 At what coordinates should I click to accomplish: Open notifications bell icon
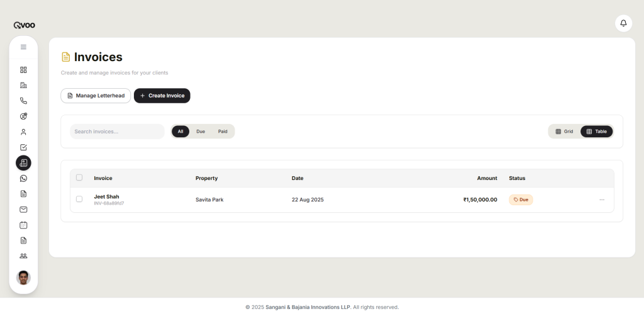click(623, 23)
